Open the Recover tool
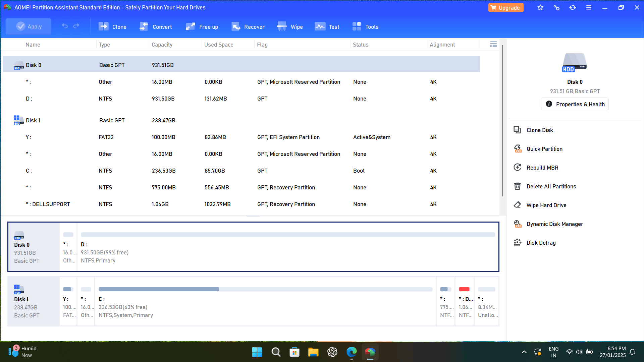Screen dimensions: 644x362 (x=248, y=27)
